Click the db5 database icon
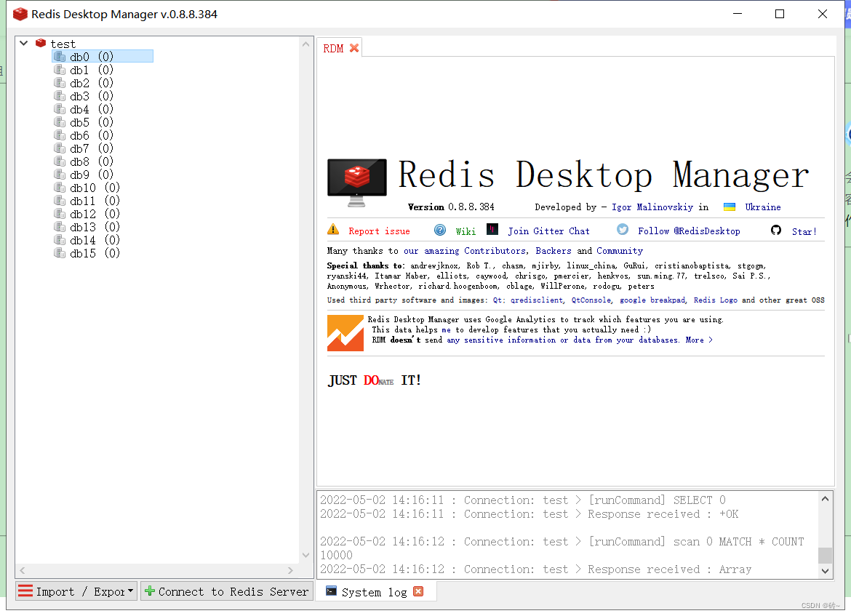 point(60,122)
